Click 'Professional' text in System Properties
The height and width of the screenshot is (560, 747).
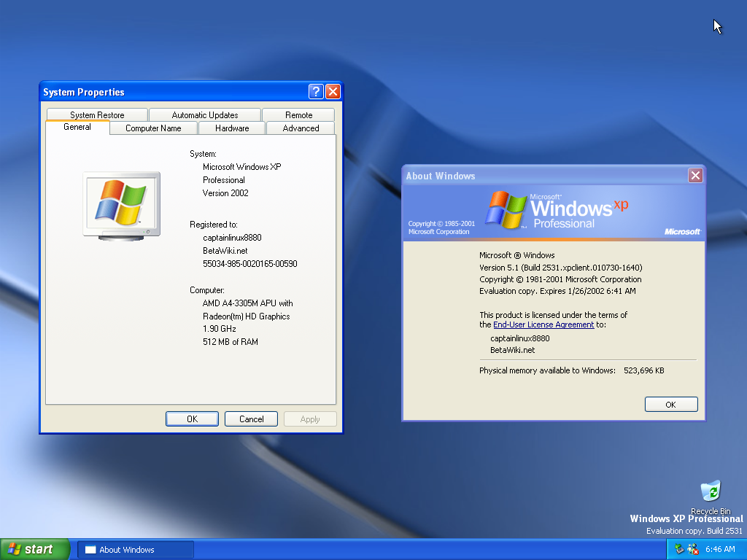(x=224, y=180)
